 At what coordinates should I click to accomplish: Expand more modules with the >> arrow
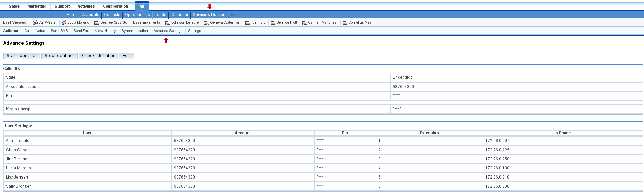(x=233, y=15)
